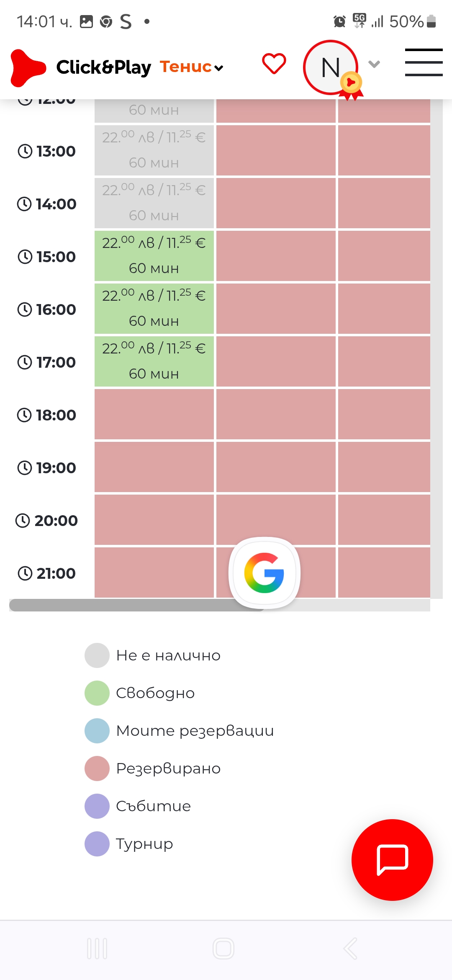Select the green 17:00 time slot
The image size is (452, 980).
(154, 361)
